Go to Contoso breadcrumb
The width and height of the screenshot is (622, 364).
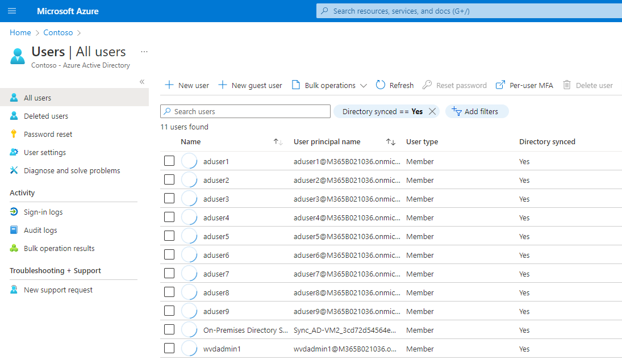(58, 32)
